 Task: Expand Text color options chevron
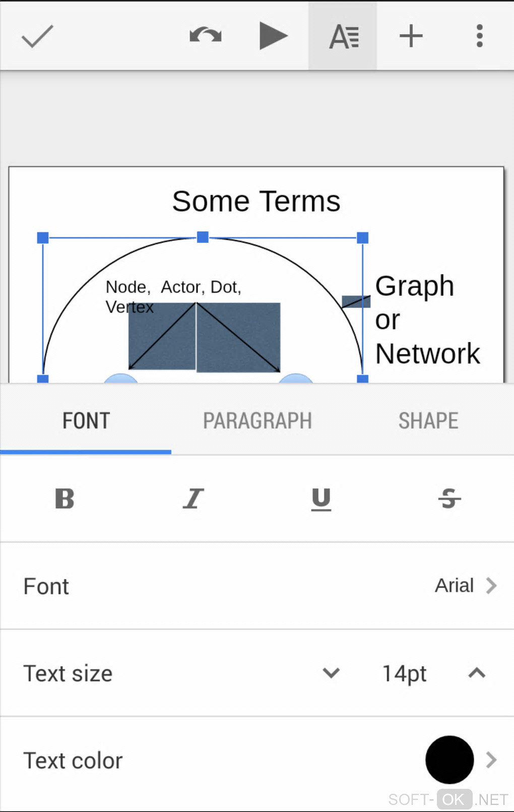click(x=491, y=760)
